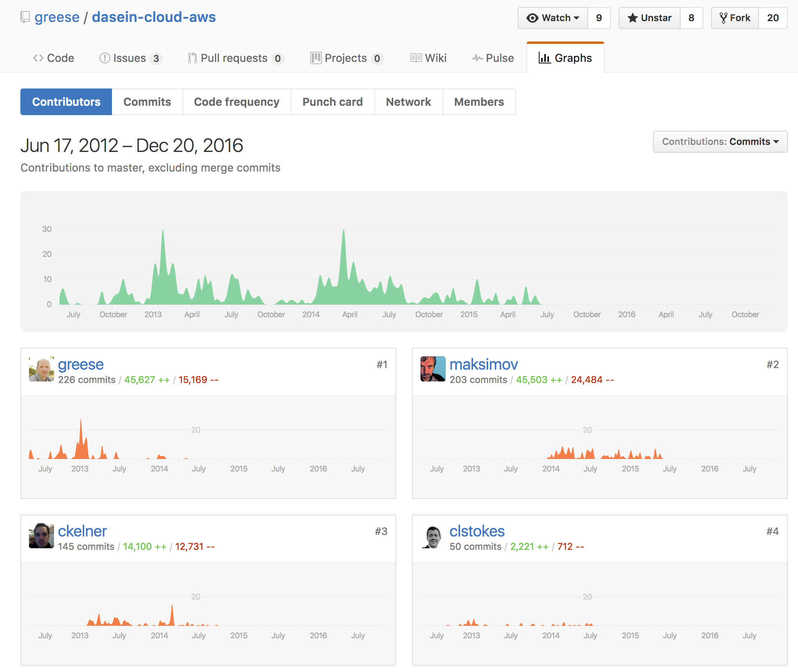Open maksimov avatar image

tap(433, 369)
